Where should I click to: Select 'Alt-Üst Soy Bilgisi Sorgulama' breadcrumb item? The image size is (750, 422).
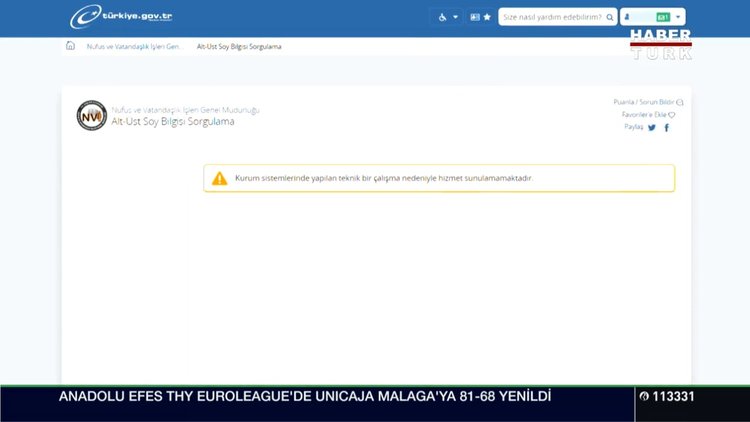pos(239,46)
